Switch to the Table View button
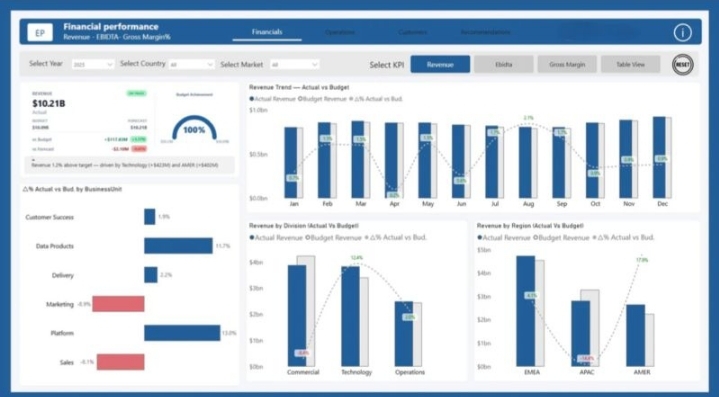The width and height of the screenshot is (719, 397). (631, 65)
